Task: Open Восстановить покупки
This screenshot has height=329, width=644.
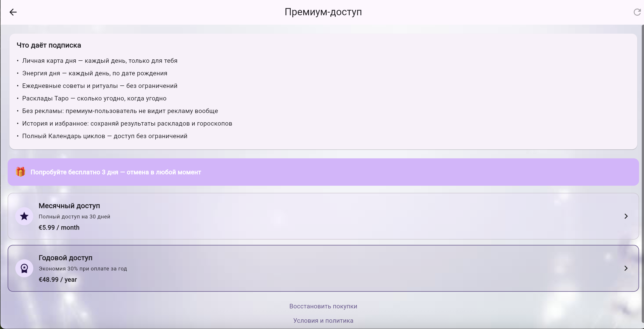Action: click(x=323, y=306)
